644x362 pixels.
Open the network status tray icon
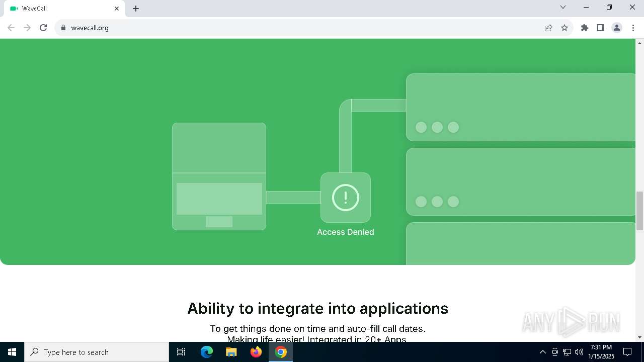pyautogui.click(x=567, y=352)
